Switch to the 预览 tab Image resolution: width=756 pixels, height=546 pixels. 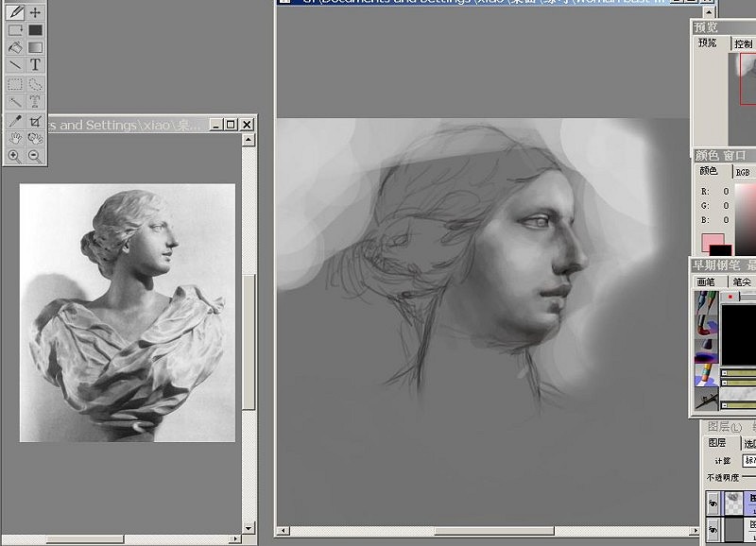(x=708, y=43)
